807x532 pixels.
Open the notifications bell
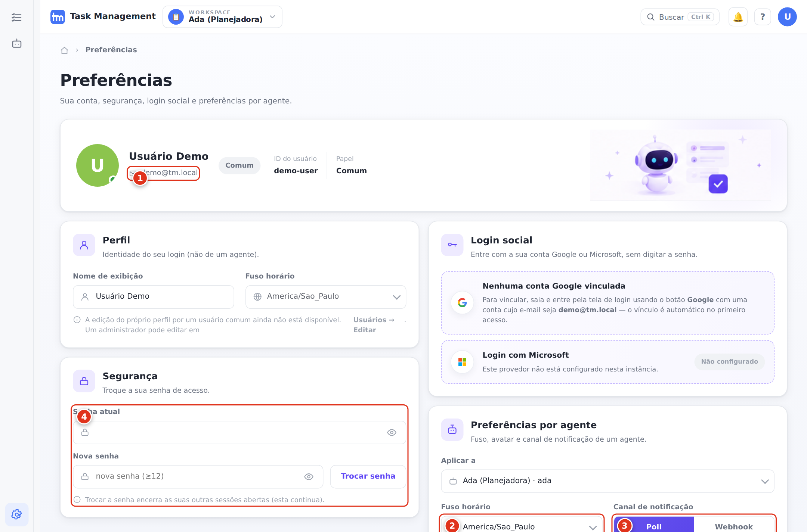pyautogui.click(x=738, y=17)
